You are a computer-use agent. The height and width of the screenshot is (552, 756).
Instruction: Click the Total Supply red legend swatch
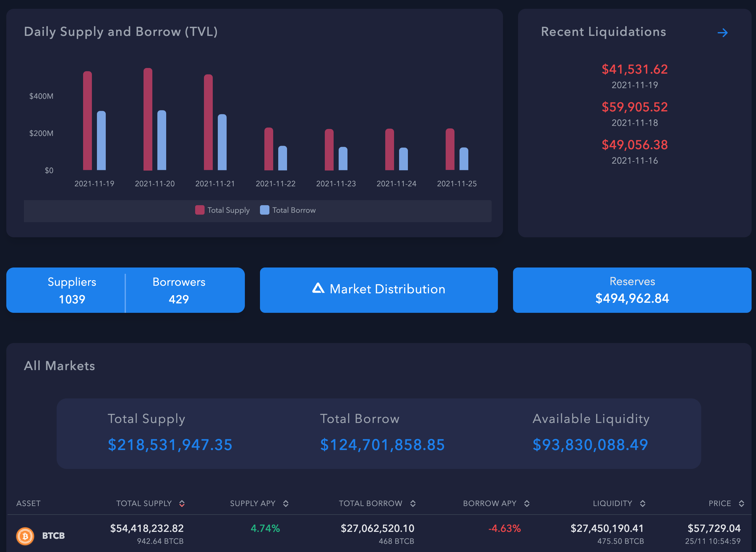(x=200, y=210)
